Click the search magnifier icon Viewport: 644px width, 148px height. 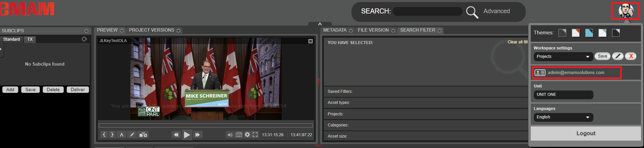pyautogui.click(x=472, y=12)
